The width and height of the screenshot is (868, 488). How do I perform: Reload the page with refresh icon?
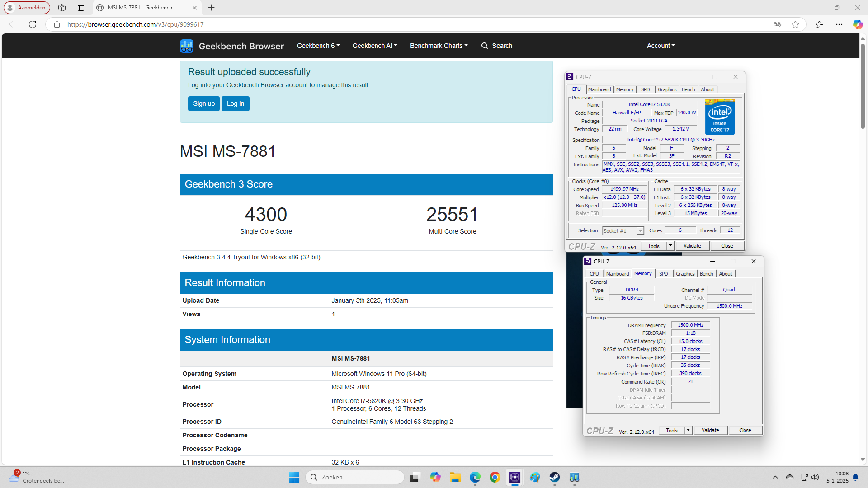click(33, 24)
